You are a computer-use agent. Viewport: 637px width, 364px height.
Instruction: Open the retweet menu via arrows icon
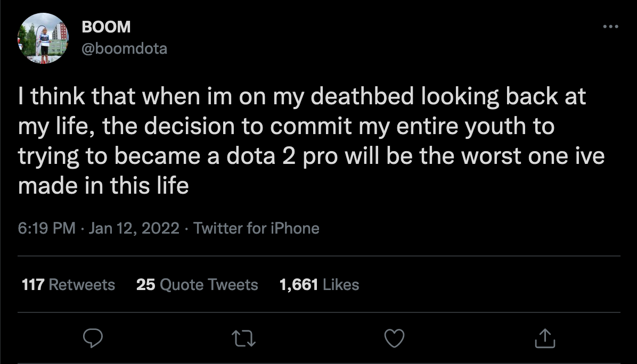tap(243, 338)
